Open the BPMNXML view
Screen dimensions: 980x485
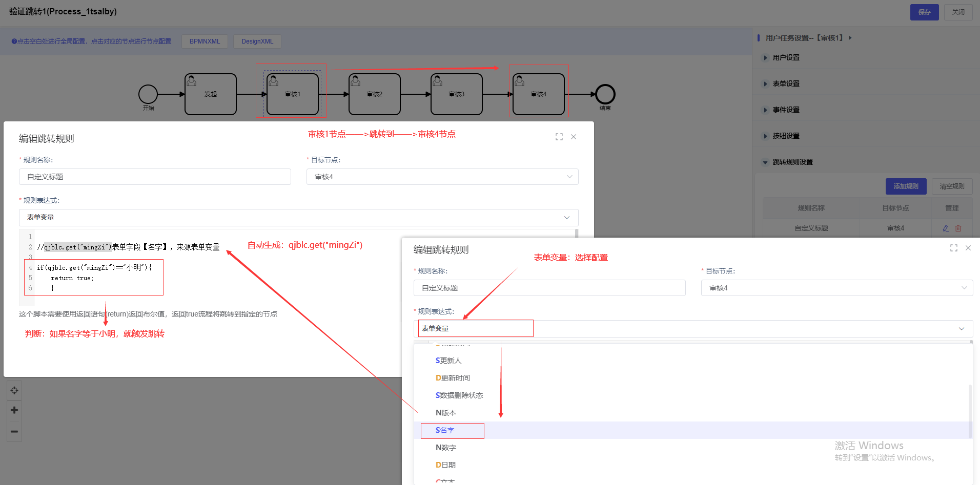pos(205,41)
